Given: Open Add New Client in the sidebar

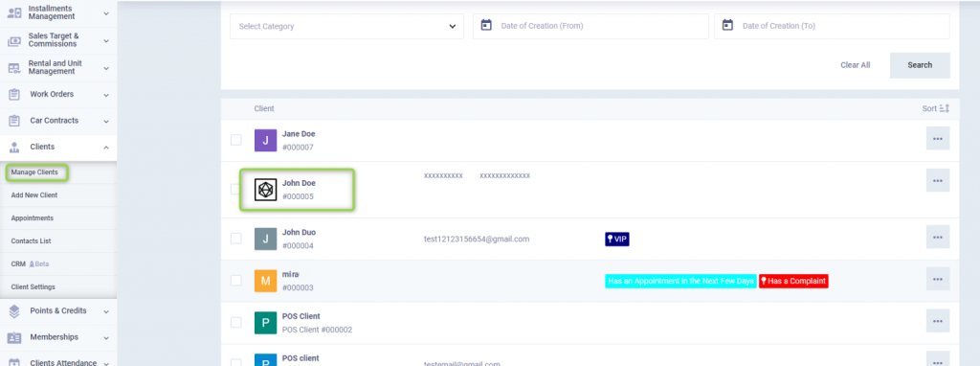Looking at the screenshot, I should pyautogui.click(x=34, y=195).
